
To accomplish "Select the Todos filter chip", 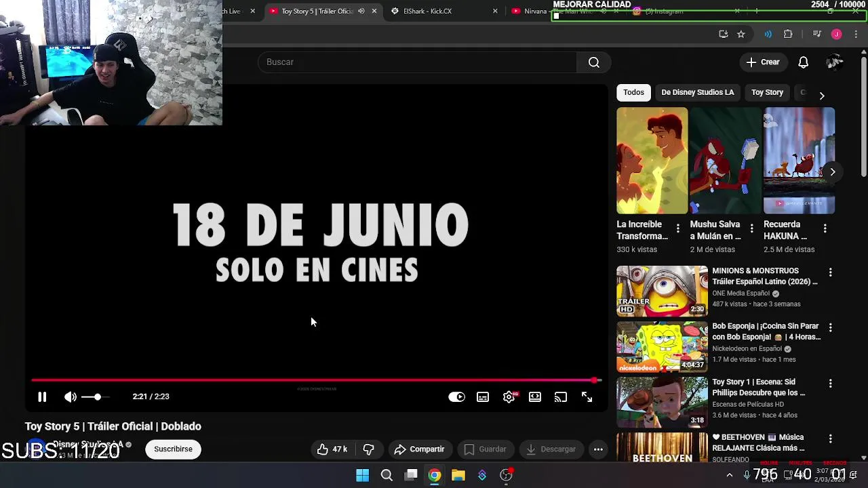I will pyautogui.click(x=633, y=92).
